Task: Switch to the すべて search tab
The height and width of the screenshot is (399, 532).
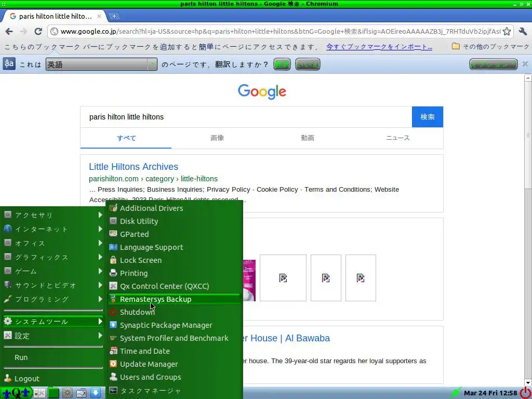Action: 126,138
